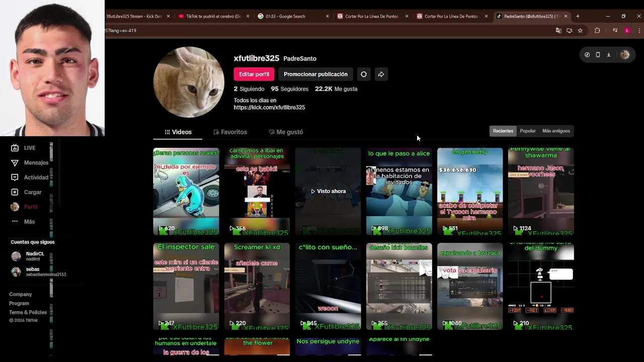Expand the Program footer section
Image resolution: width=644 pixels, height=362 pixels.
click(x=19, y=303)
